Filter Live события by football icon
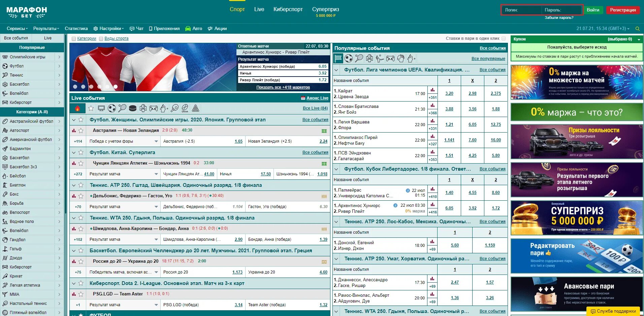The width and height of the screenshot is (644, 316). [112, 108]
